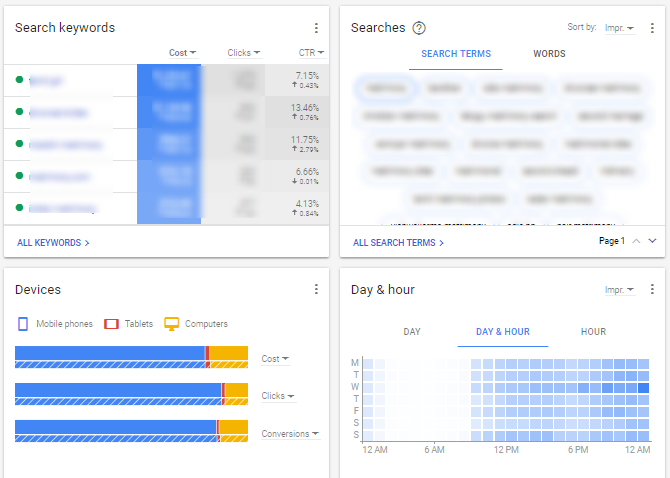Switch to SEARCH TERMS tab

(x=456, y=54)
